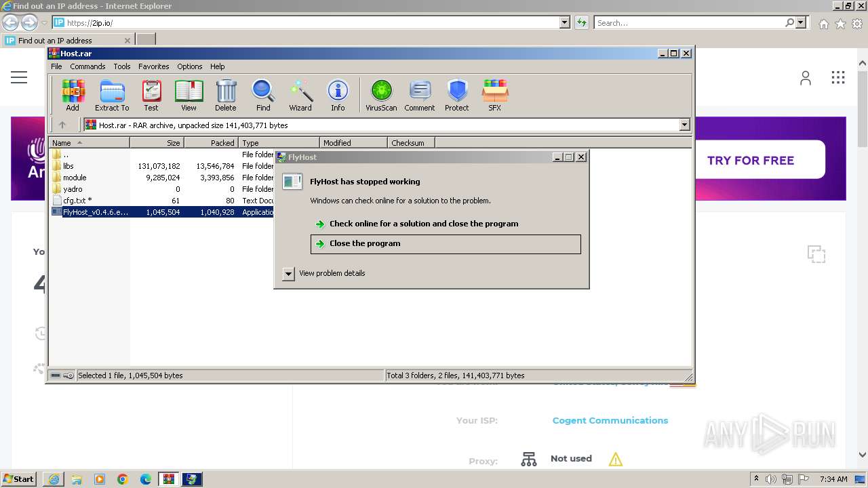Image resolution: width=868 pixels, height=488 pixels.
Task: Start VirusScan on the archive
Action: 381,95
